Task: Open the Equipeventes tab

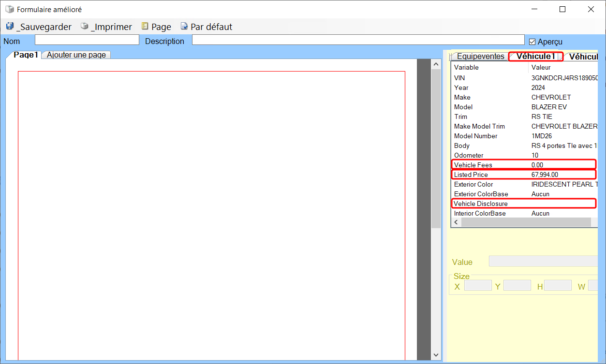Action: (480, 57)
